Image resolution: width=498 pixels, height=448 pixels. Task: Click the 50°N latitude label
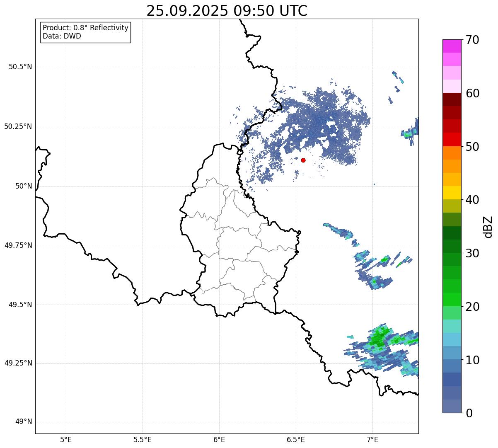click(x=24, y=186)
